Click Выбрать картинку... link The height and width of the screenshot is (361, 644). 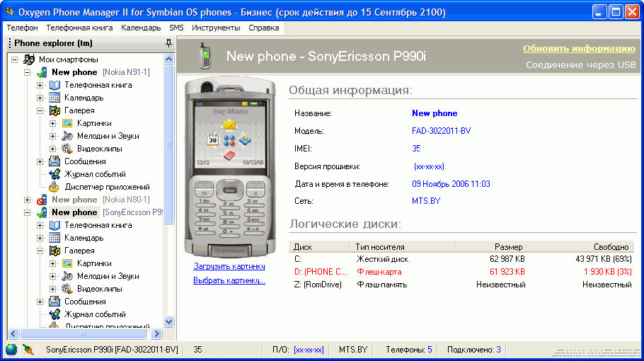229,280
